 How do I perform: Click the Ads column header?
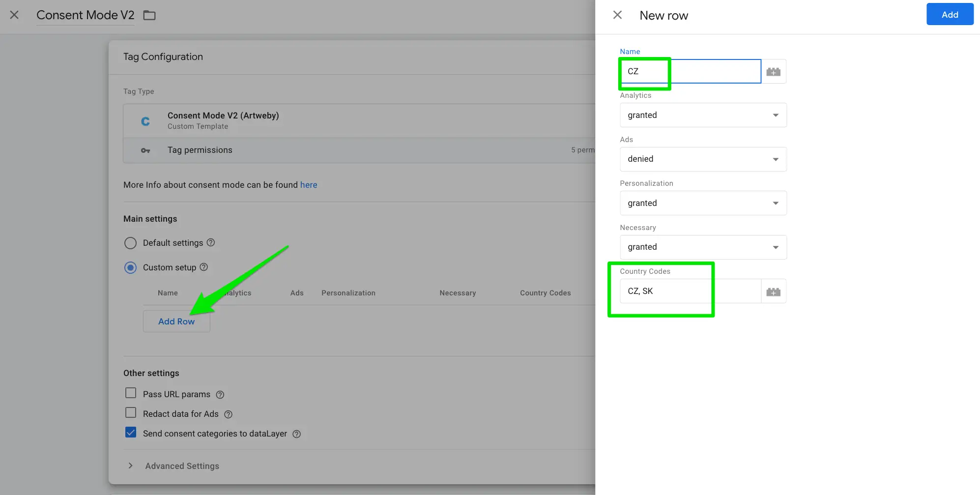pyautogui.click(x=297, y=293)
